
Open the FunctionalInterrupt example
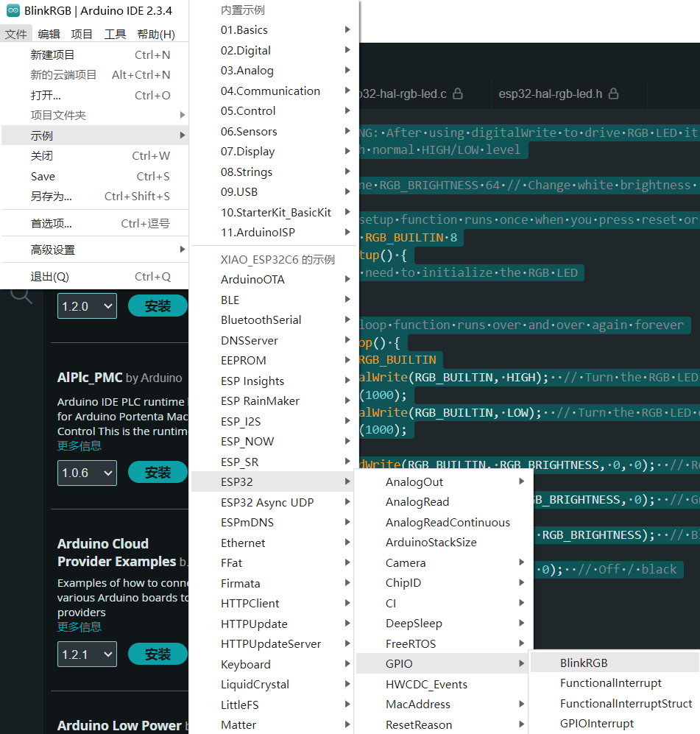(615, 683)
